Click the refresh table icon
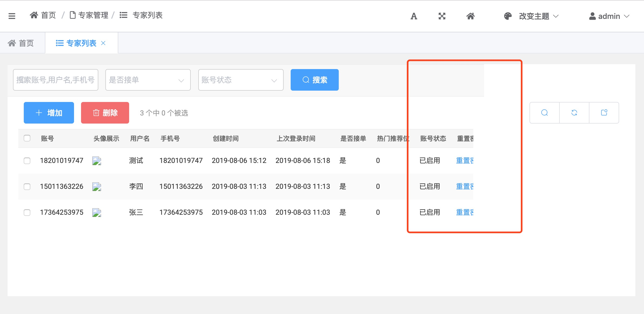The height and width of the screenshot is (314, 644). 574,112
